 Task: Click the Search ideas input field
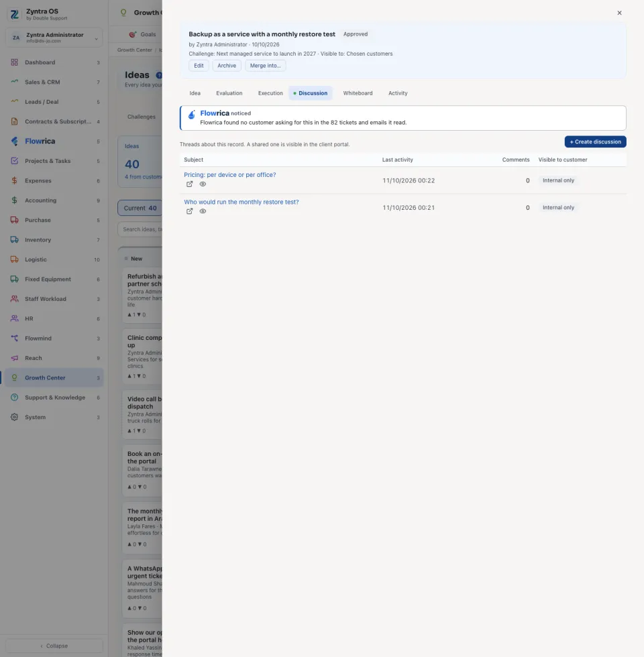point(141,229)
